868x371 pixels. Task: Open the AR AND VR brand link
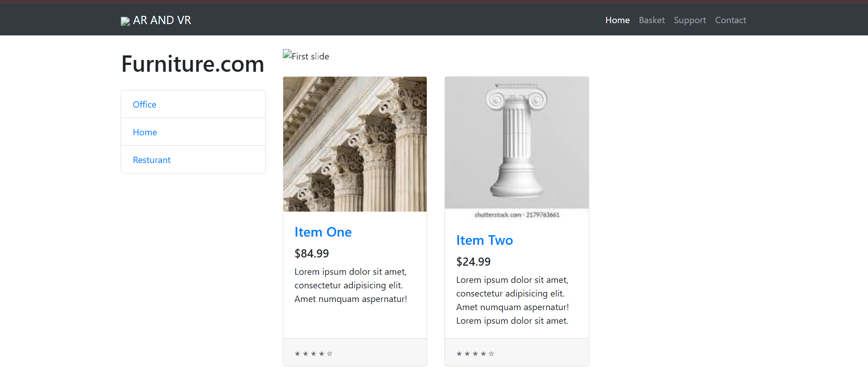pos(156,20)
